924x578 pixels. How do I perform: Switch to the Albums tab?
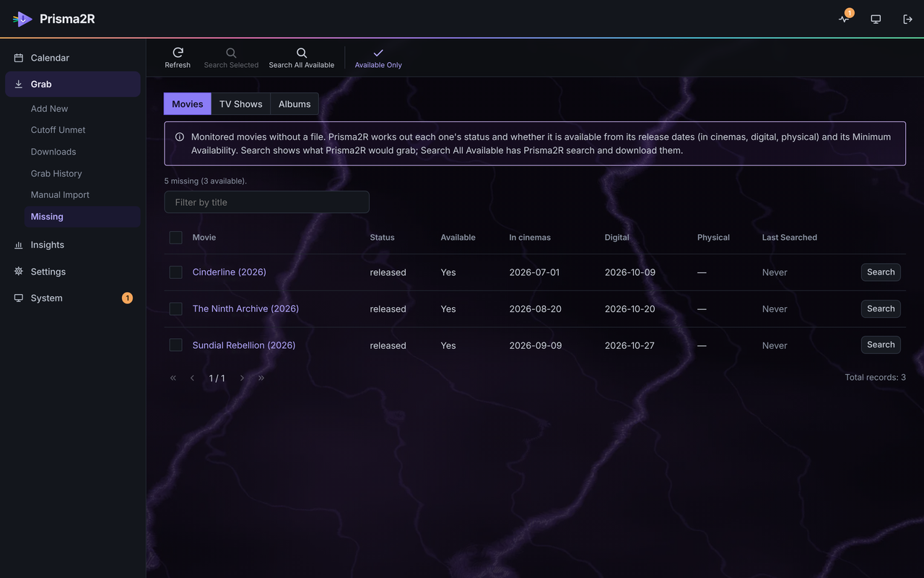click(x=295, y=104)
